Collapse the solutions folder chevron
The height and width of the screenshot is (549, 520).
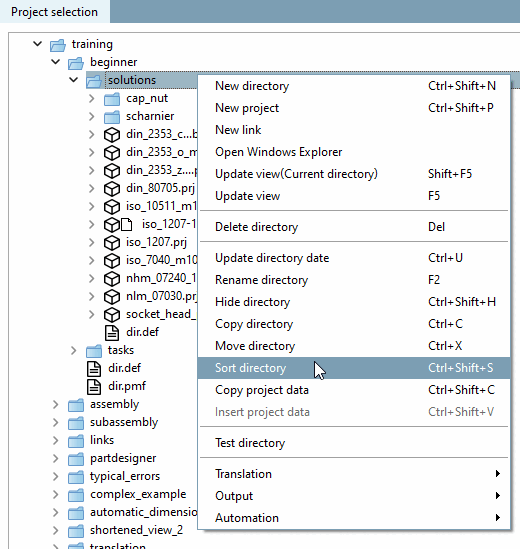[x=74, y=80]
